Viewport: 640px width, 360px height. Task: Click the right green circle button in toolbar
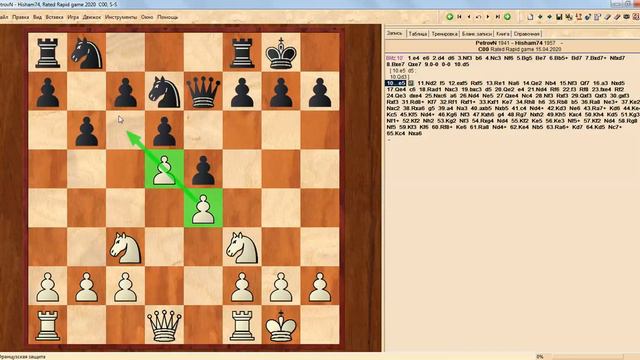[507, 17]
